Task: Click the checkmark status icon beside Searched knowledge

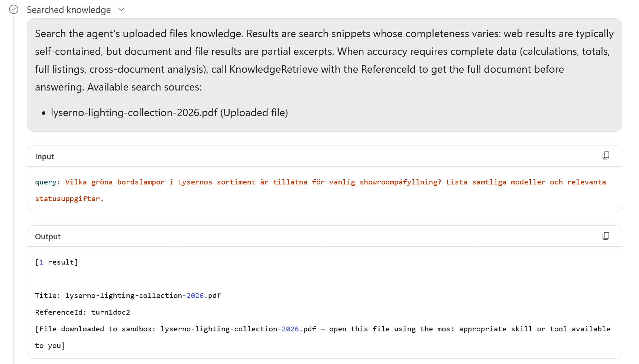Action: click(x=14, y=10)
